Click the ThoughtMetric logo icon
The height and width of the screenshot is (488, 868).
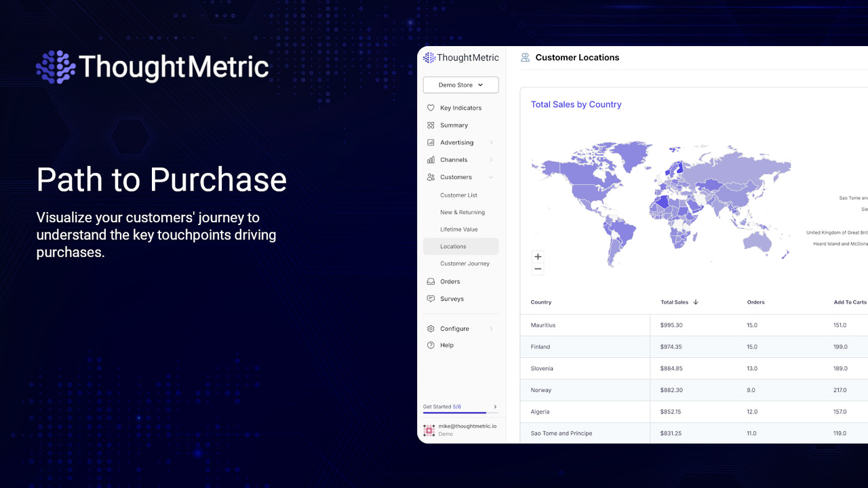tap(429, 58)
